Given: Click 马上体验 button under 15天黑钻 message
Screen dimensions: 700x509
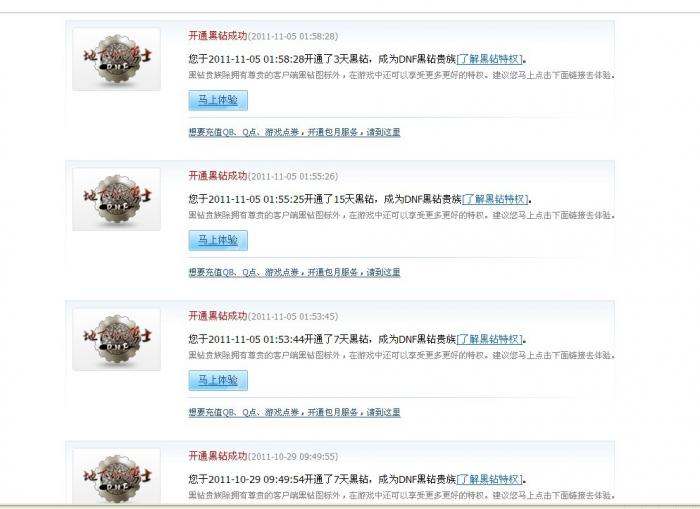Looking at the screenshot, I should coord(218,240).
